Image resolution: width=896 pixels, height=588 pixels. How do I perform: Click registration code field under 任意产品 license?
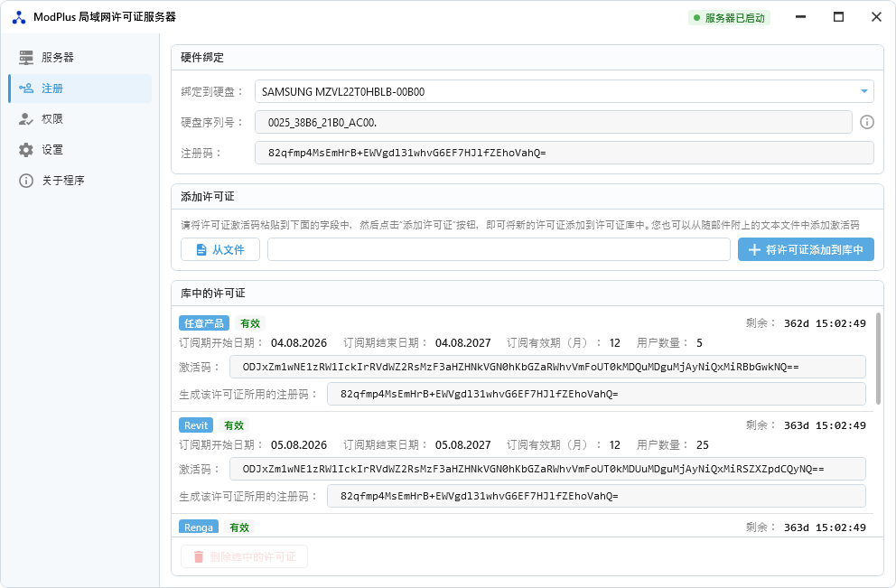(x=596, y=394)
